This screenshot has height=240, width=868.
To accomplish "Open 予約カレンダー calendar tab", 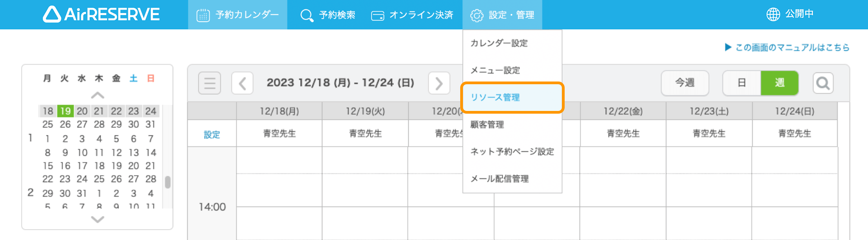I will 238,15.
